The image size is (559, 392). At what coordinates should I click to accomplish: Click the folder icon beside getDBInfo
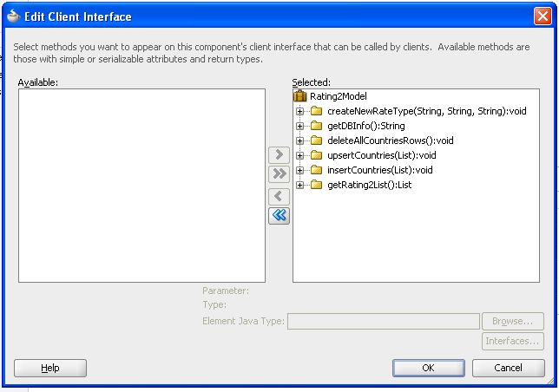click(x=316, y=126)
